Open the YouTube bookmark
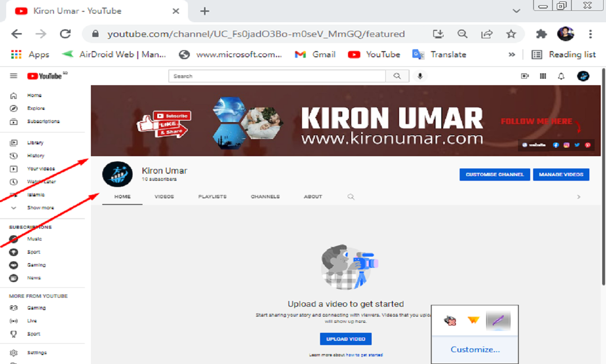The height and width of the screenshot is (364, 606). [374, 54]
